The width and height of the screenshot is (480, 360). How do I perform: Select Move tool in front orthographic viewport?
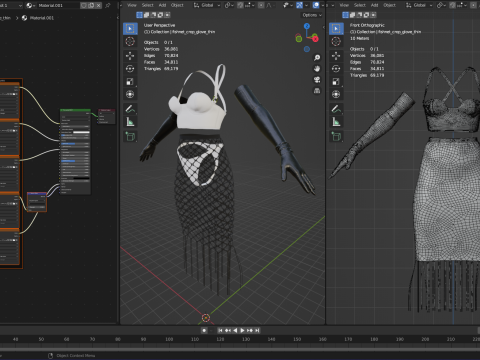click(x=336, y=56)
